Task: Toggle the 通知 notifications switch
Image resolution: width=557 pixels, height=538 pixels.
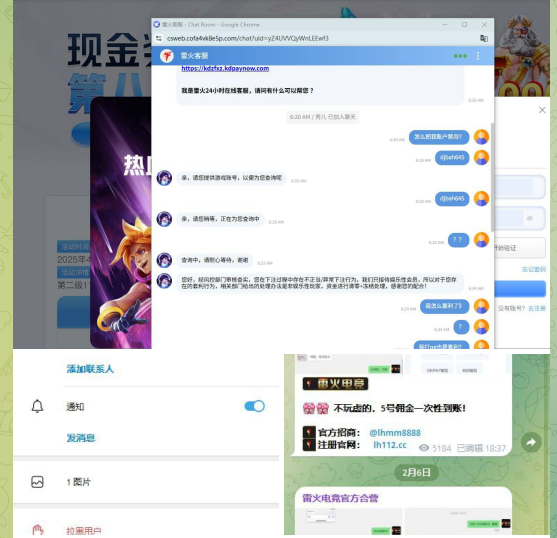Action: 254,406
